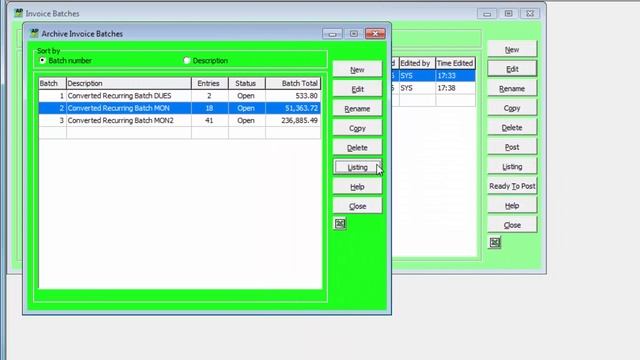Click the Entries column header

209,83
